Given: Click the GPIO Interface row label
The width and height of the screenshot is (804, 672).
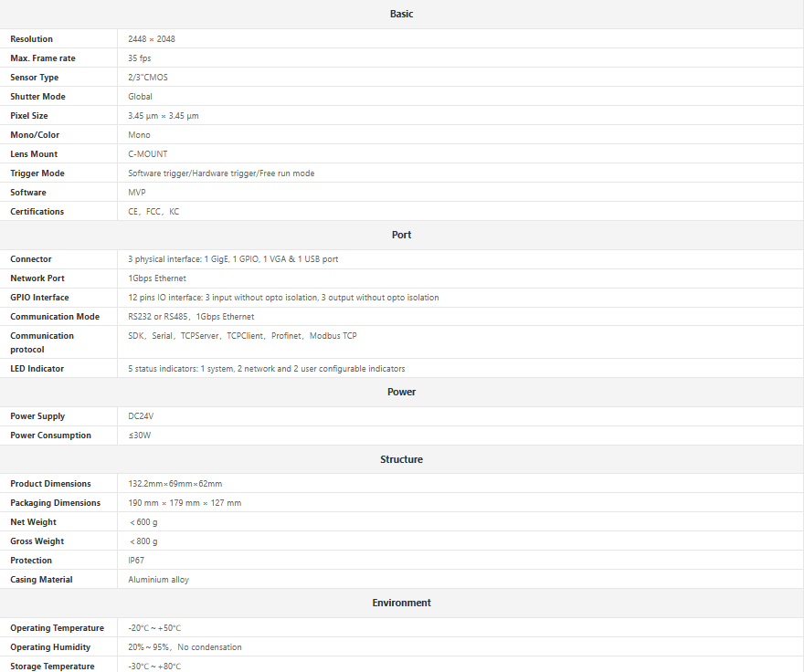Looking at the screenshot, I should [39, 298].
